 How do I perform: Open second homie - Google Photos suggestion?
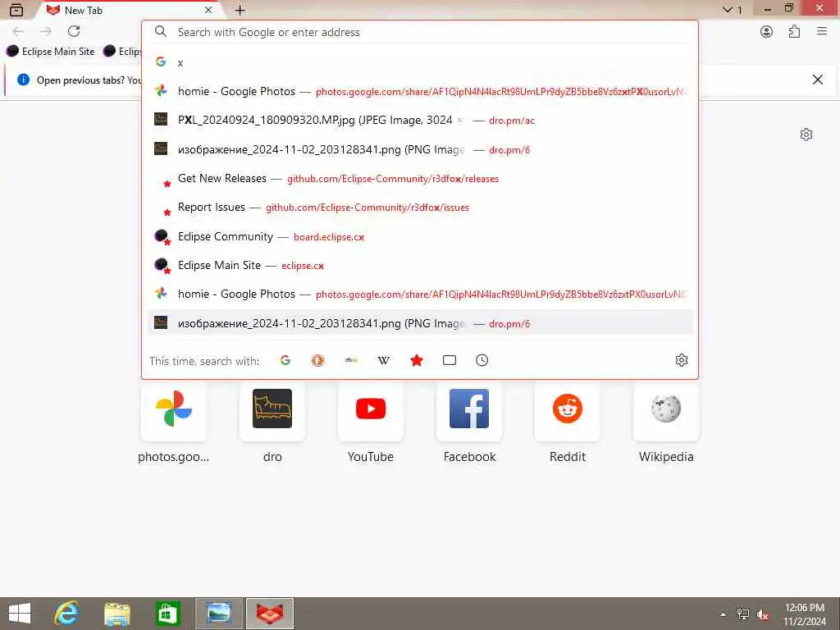[420, 294]
